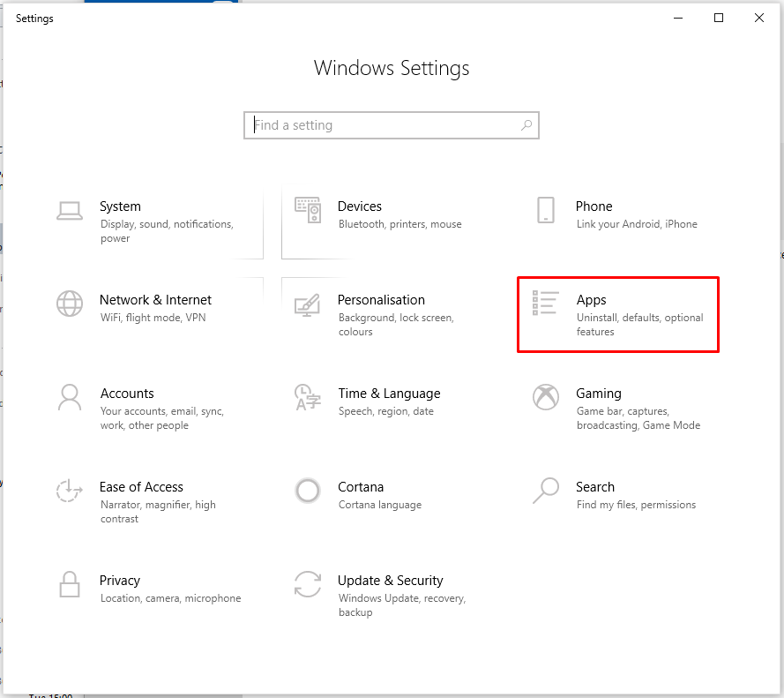Open the System heading link
Screen dimensions: 784x698
(x=120, y=206)
